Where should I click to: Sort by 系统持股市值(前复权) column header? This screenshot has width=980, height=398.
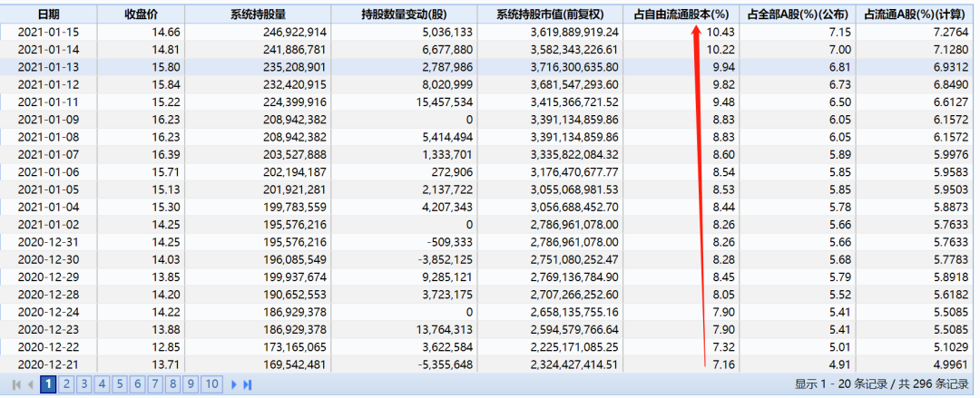[x=550, y=14]
